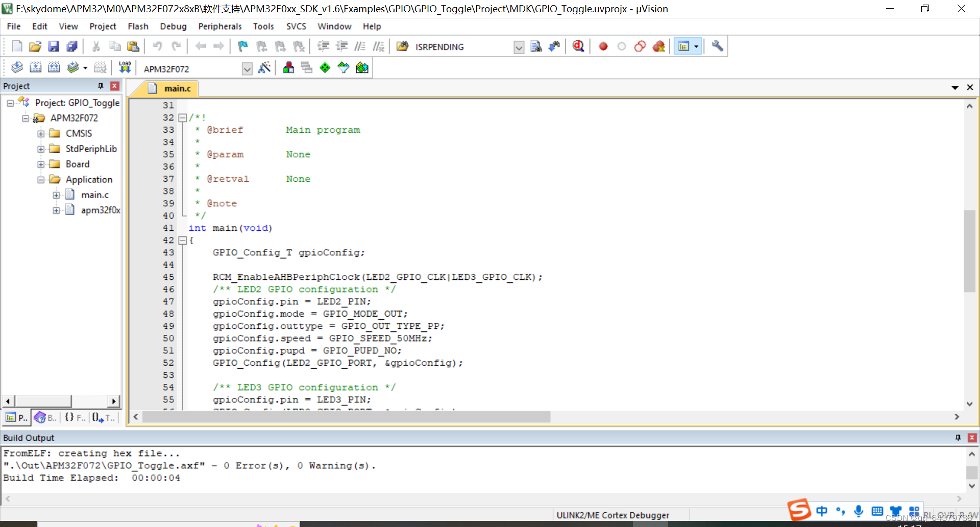Start/Stop Debug Session with magnifier icon
The image size is (980, 527).
pos(578,46)
